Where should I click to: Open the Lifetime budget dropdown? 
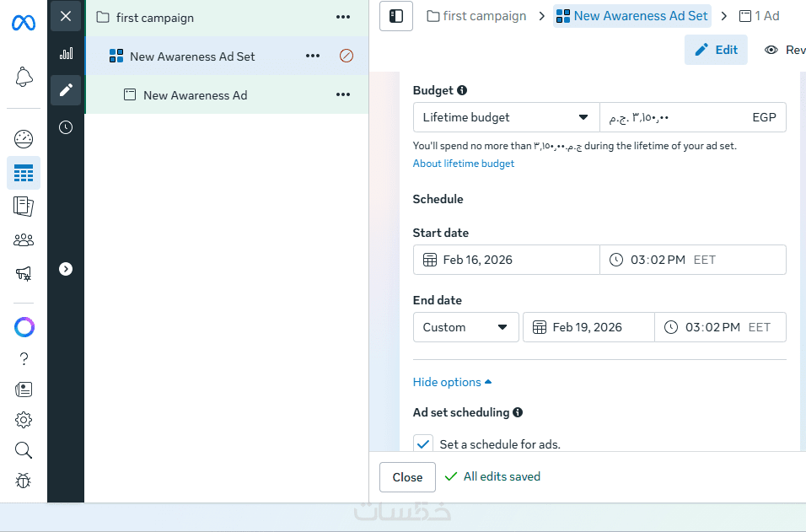coord(506,117)
